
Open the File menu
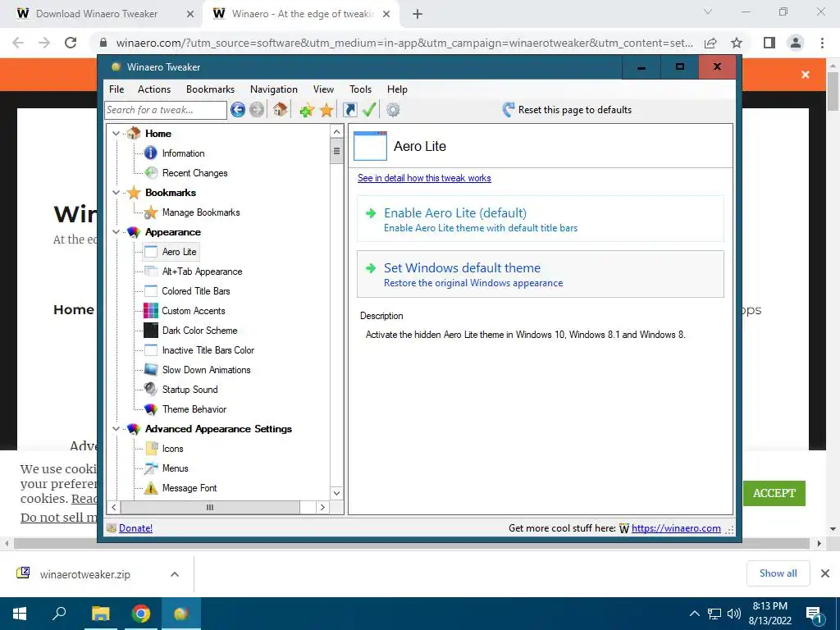pyautogui.click(x=116, y=89)
